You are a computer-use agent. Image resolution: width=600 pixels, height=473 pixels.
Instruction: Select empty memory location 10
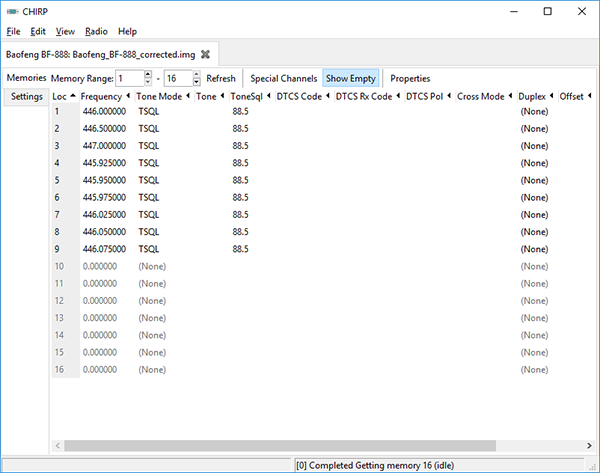tap(59, 266)
